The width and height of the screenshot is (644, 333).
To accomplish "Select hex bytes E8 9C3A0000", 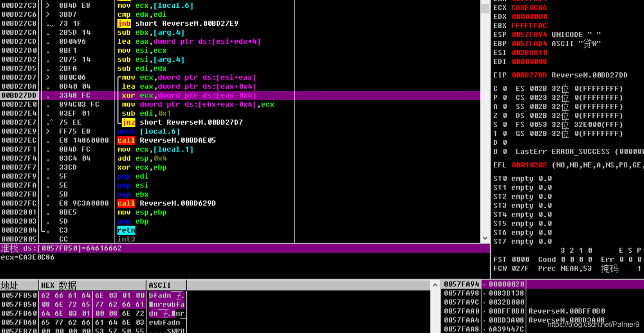I will (x=84, y=203).
